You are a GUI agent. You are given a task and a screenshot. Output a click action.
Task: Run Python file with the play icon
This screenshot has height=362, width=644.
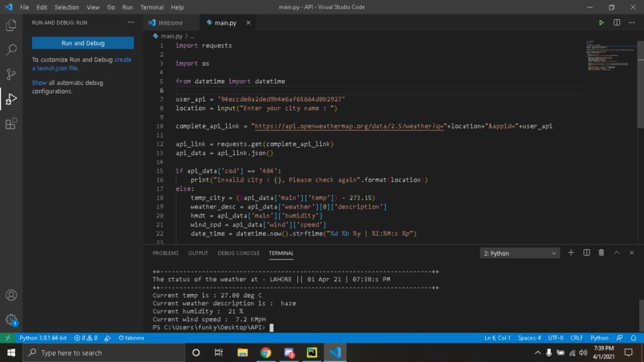click(x=601, y=22)
